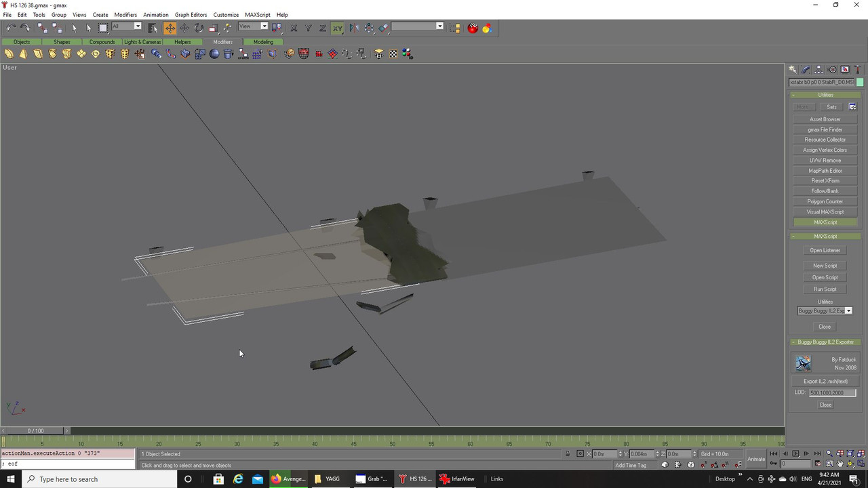This screenshot has width=868, height=488.
Task: Click the Open Listener button
Action: (825, 250)
